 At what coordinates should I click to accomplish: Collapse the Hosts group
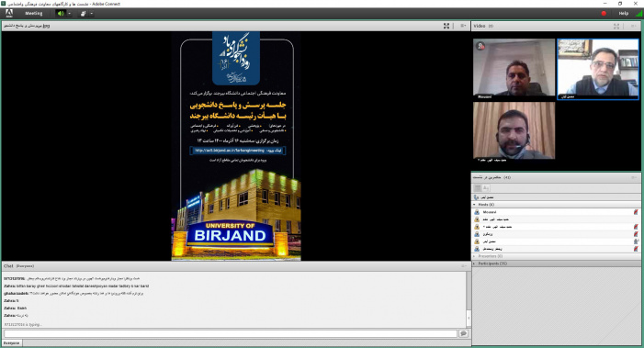[x=474, y=205]
